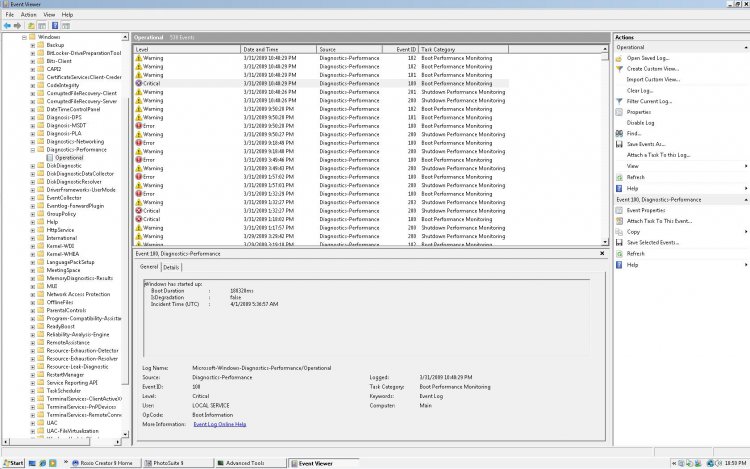Collapse the Windows folder node

[24, 37]
